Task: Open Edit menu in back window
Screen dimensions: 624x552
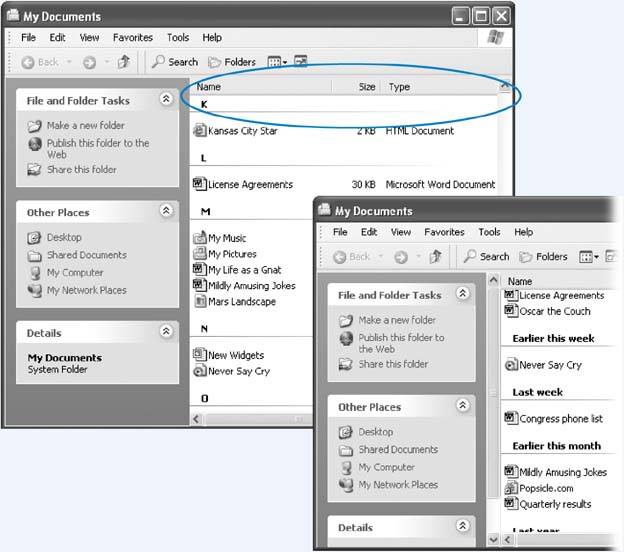Action: pos(57,37)
